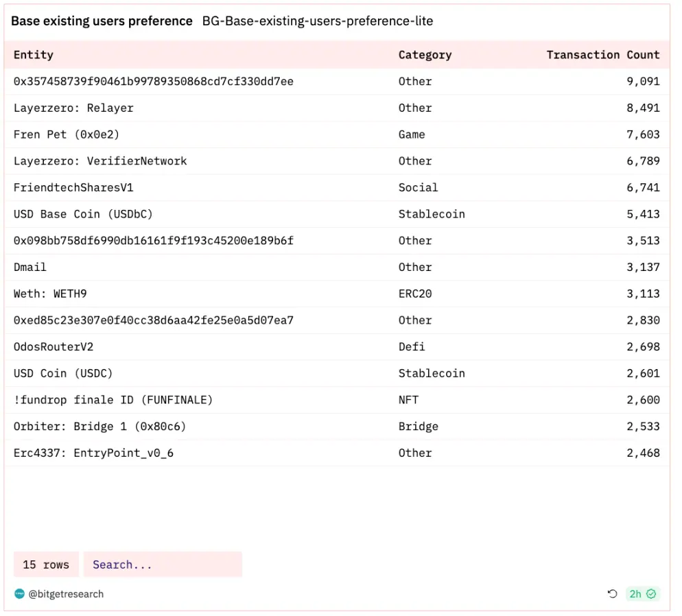This screenshot has height=616, width=682.
Task: Click the refresh query icon
Action: (612, 594)
